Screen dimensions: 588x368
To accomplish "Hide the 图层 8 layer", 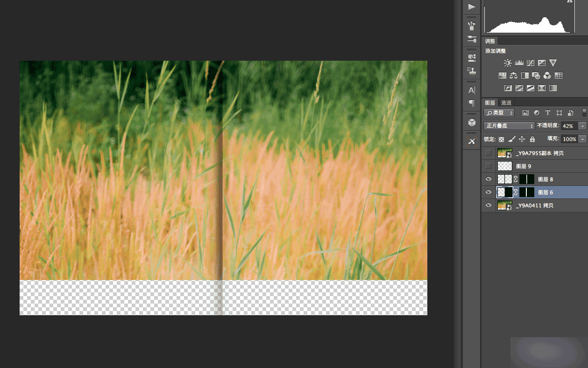I will pos(489,179).
